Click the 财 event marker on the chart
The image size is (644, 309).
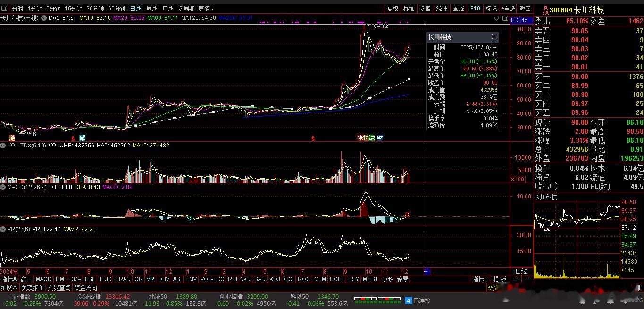380,138
